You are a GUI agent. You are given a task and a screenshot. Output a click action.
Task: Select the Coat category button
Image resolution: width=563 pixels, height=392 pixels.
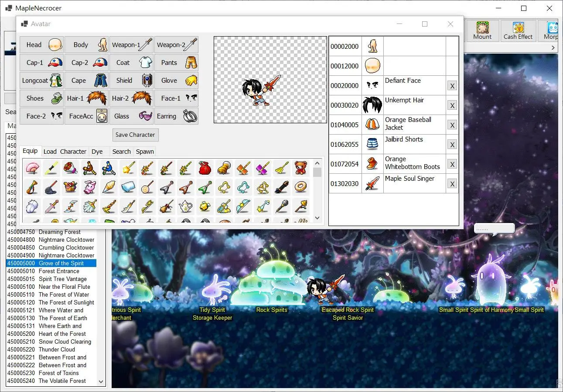(x=132, y=62)
